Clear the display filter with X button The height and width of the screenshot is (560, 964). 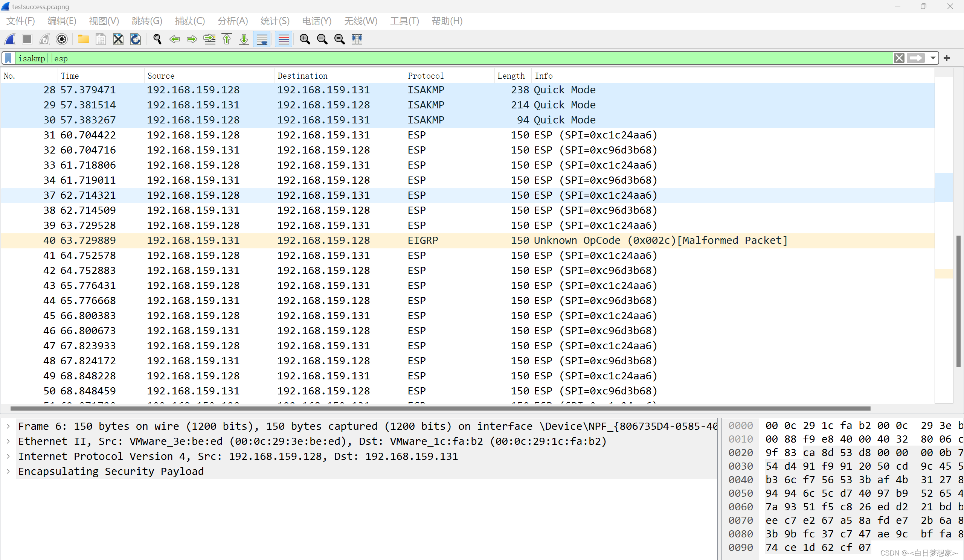click(899, 58)
